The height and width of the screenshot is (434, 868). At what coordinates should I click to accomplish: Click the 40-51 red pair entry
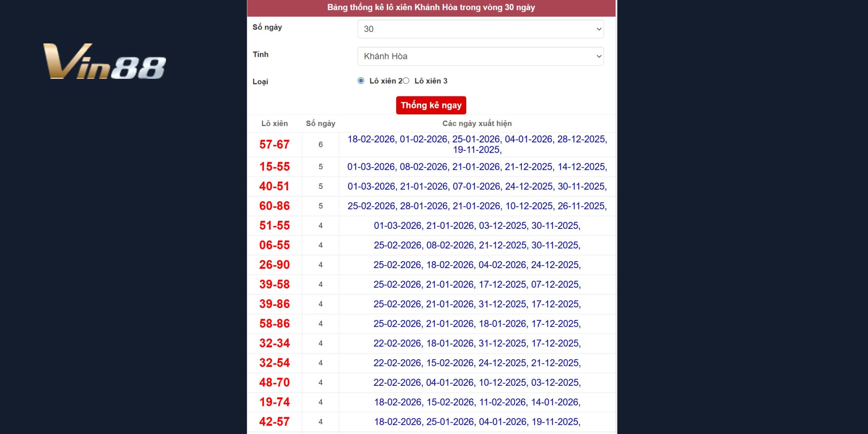(275, 186)
